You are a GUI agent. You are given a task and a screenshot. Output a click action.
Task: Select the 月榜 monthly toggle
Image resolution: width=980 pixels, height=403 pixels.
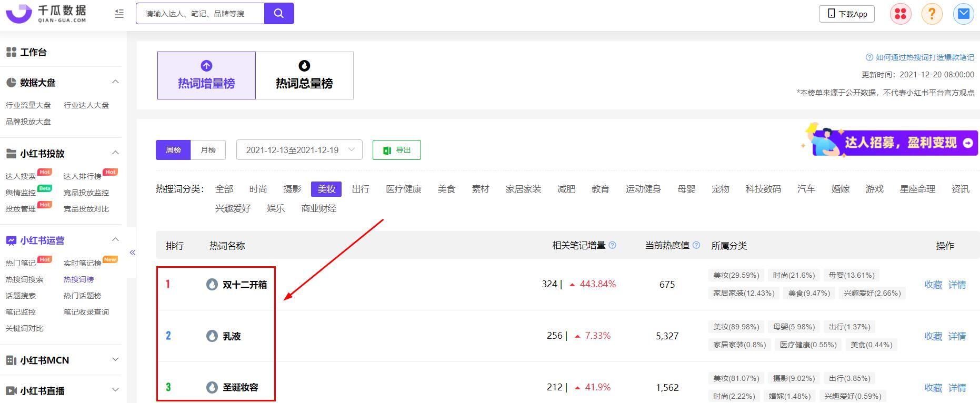(208, 150)
